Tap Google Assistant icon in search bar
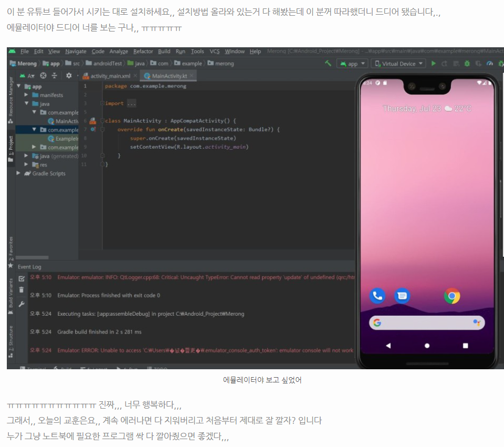504x447 pixels. tap(476, 322)
